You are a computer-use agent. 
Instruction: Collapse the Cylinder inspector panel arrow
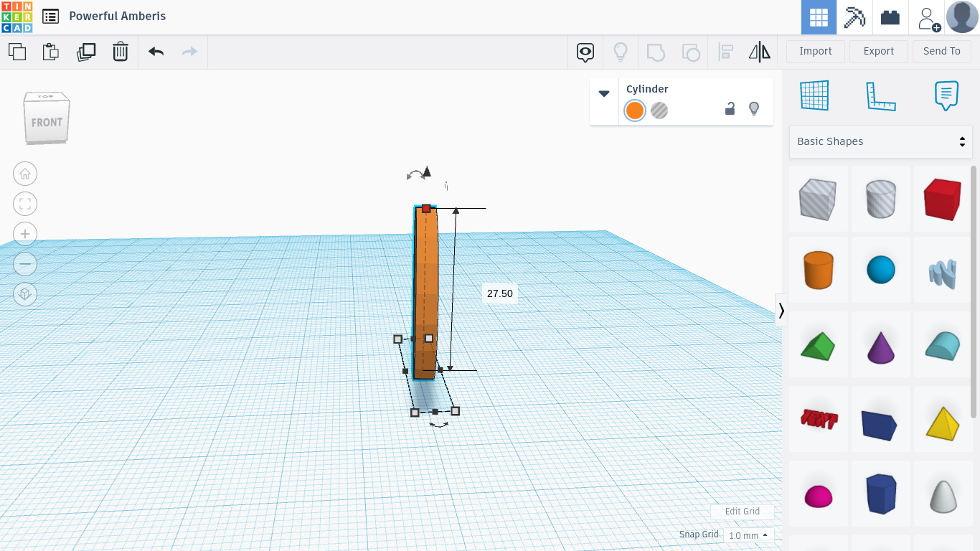coord(604,94)
